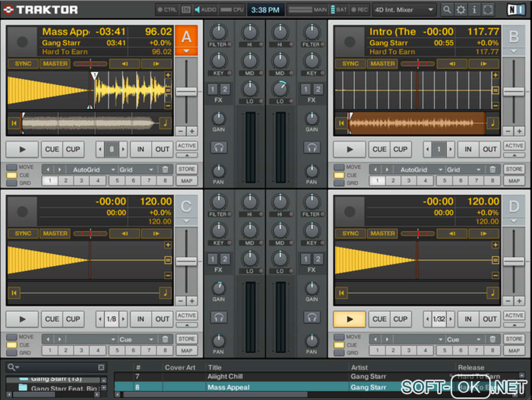Viewport: 532px width, 400px height.
Task: Select hotcue 3 in deck B
Action: 409,181
